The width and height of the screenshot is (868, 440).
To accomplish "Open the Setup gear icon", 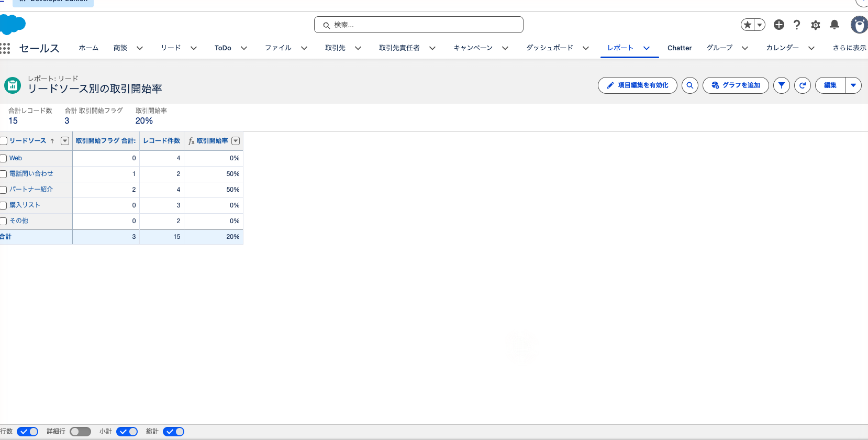I will [x=816, y=25].
